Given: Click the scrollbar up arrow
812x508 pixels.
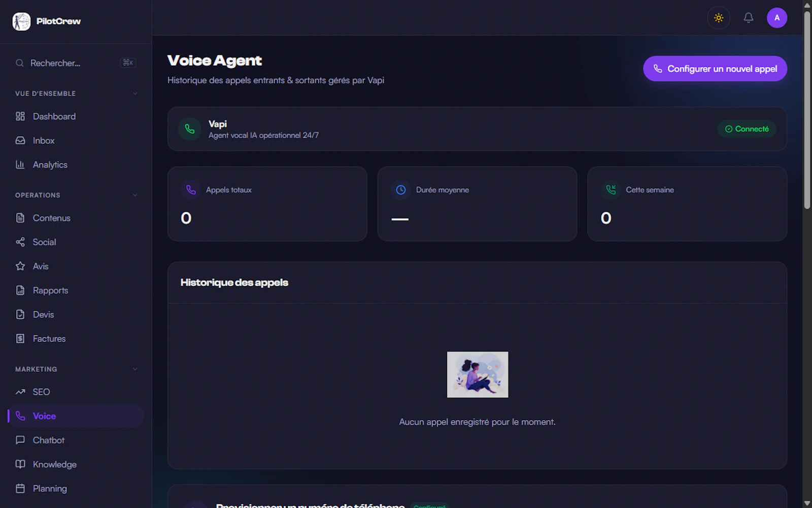Looking at the screenshot, I should [x=807, y=5].
